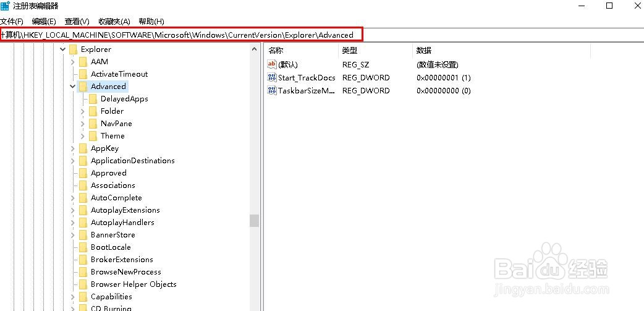This screenshot has width=644, height=311.
Task: Click the Advanced folder icon
Action: [83, 87]
